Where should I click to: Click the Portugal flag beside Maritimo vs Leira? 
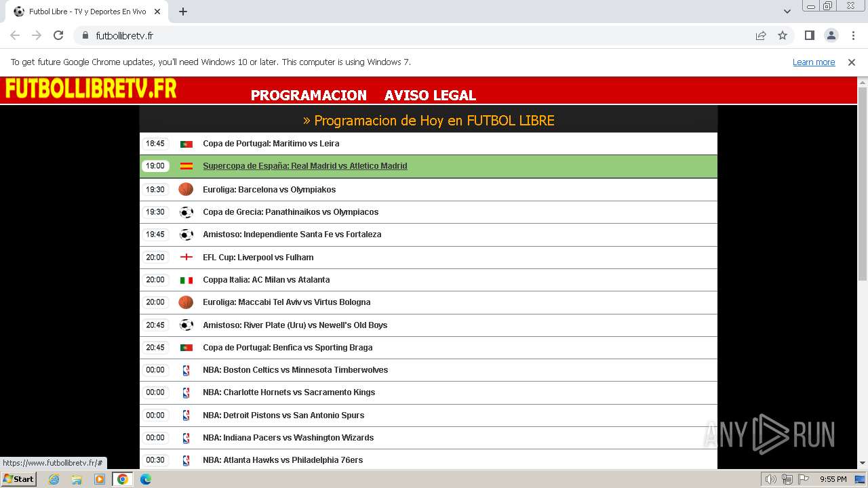click(186, 144)
